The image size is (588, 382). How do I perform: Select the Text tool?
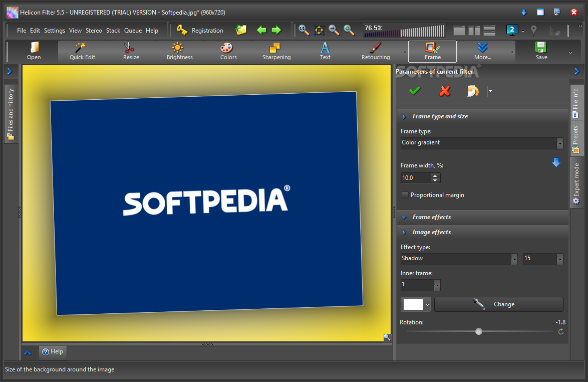[x=325, y=51]
